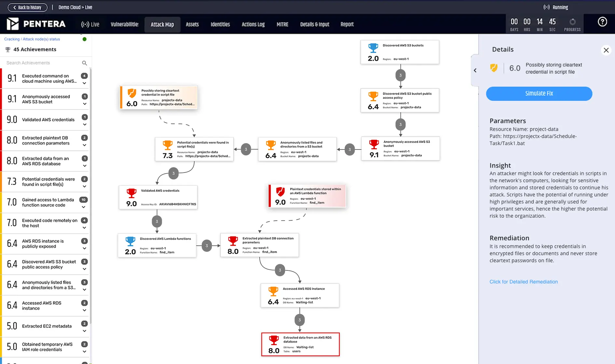Click step badge 3 between Lambda functions and DB parameters
Image resolution: width=615 pixels, height=364 pixels.
[x=207, y=246]
